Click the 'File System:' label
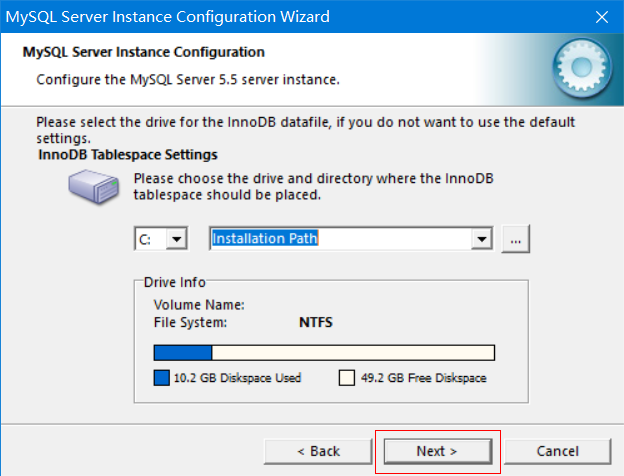The width and height of the screenshot is (624, 476). tap(190, 322)
